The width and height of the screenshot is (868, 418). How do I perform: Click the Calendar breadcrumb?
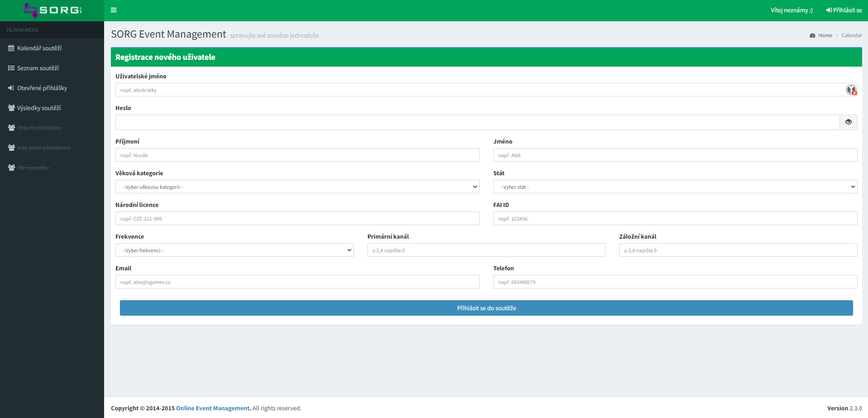click(x=852, y=35)
